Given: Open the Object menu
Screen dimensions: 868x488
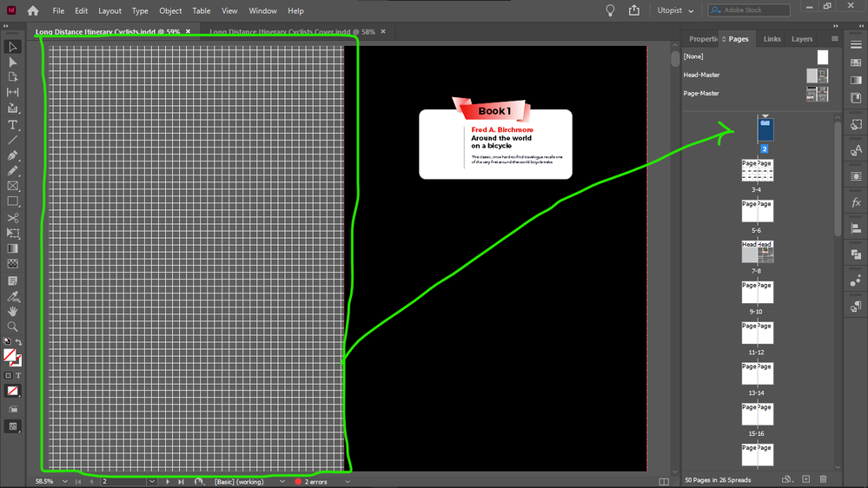Looking at the screenshot, I should tap(170, 10).
